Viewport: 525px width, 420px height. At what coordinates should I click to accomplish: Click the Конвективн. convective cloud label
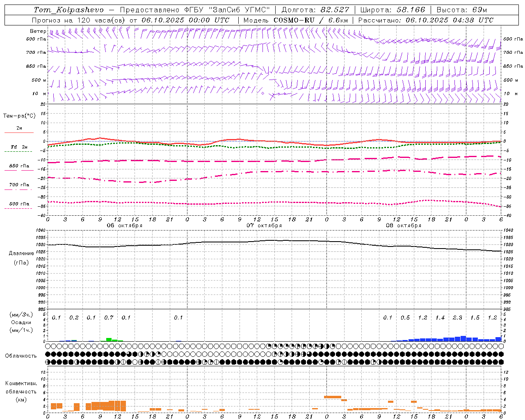coord(21,383)
